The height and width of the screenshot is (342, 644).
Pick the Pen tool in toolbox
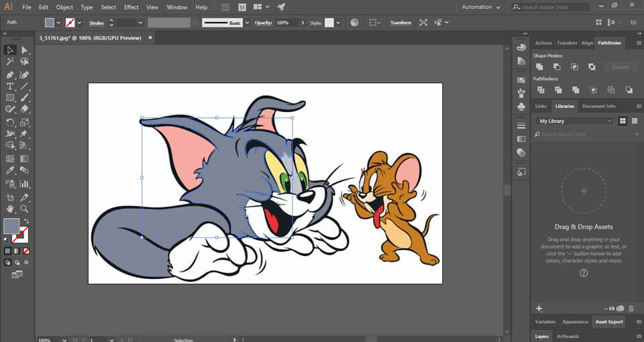tap(10, 74)
